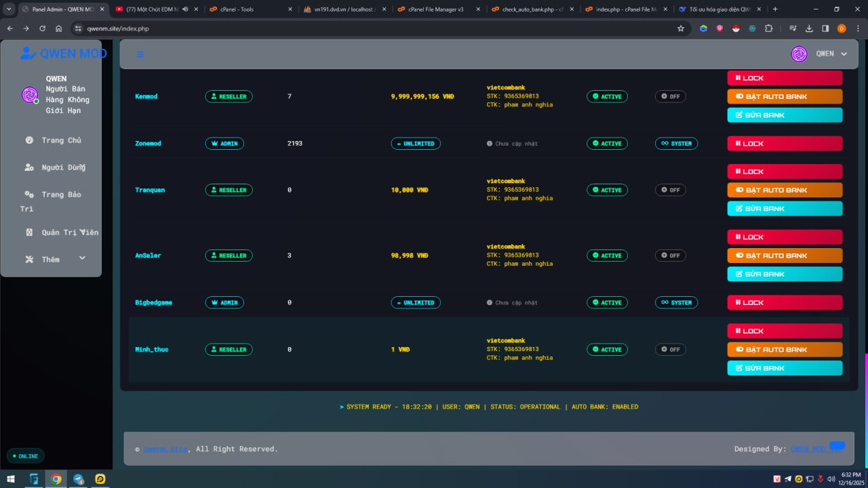
Task: Click SỬA BANK for AnSaler
Action: pyautogui.click(x=785, y=274)
